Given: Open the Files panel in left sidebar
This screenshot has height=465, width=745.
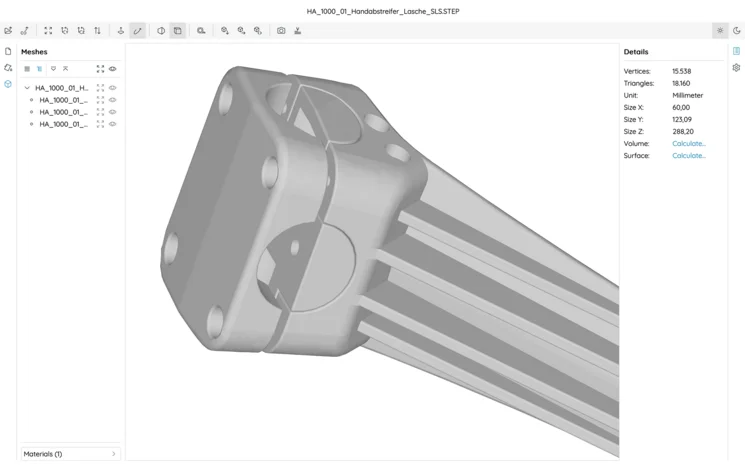Looking at the screenshot, I should pos(8,52).
